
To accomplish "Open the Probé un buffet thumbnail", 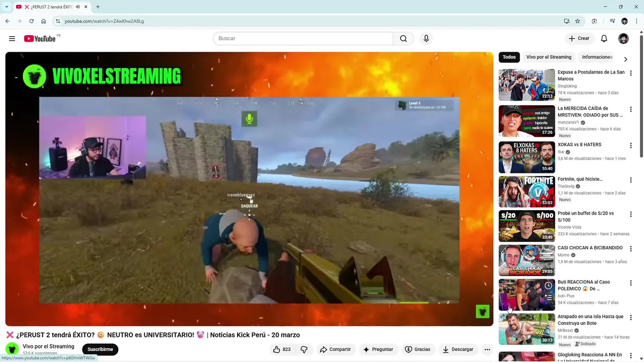I will click(527, 226).
